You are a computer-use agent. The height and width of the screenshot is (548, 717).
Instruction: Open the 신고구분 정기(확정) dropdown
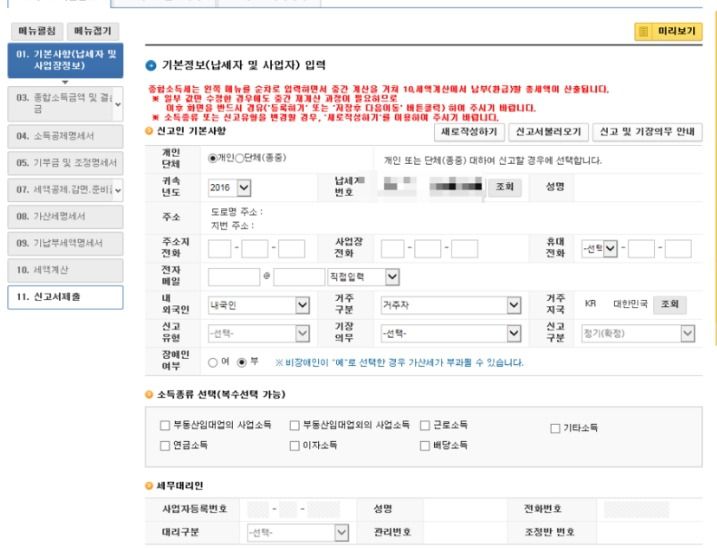[638, 334]
